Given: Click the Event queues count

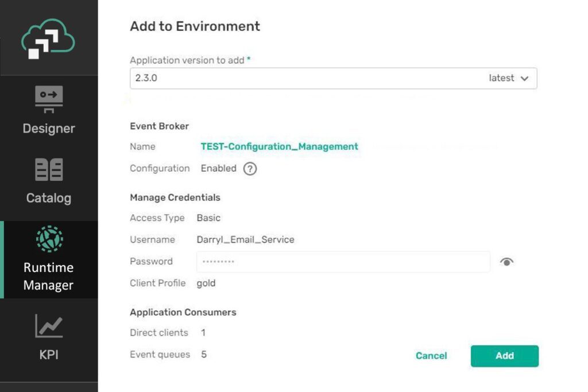Looking at the screenshot, I should click(x=203, y=354).
